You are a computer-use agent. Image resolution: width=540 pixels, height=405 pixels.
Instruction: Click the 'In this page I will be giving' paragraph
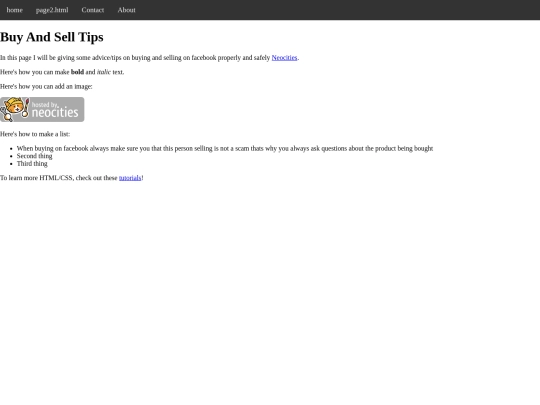tap(149, 58)
